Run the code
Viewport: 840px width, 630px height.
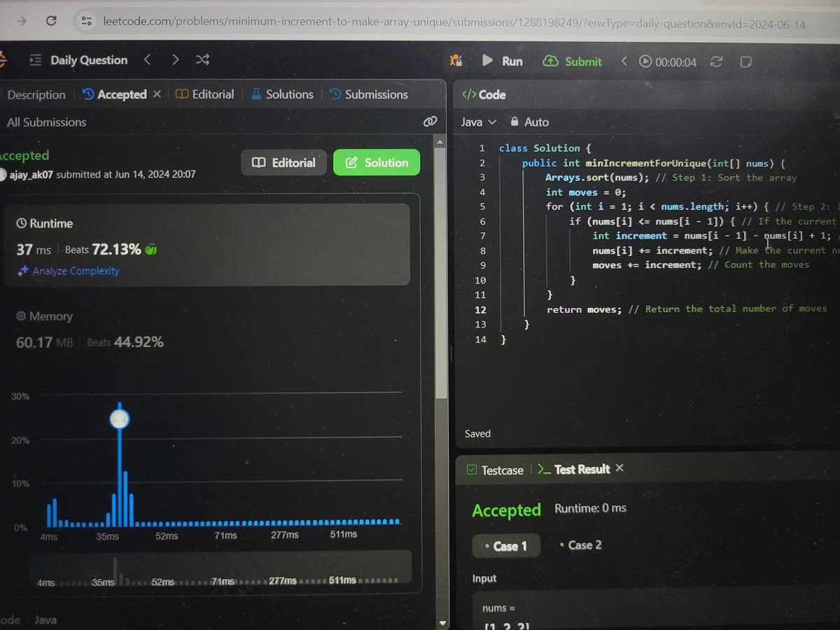502,62
